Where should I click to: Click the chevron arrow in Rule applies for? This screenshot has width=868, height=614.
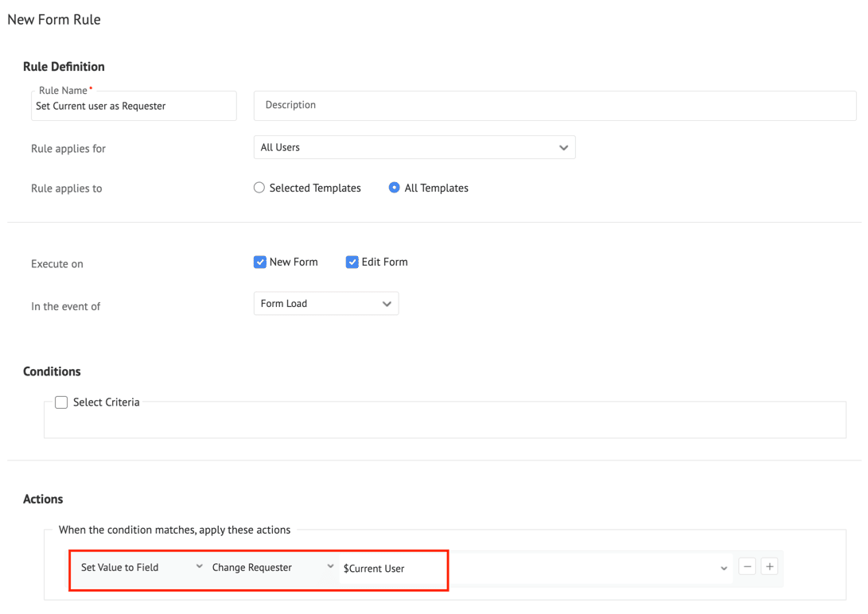(563, 148)
